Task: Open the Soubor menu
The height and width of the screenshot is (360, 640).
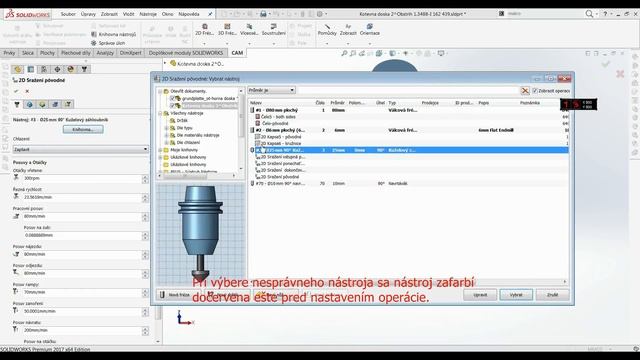Action: click(68, 14)
